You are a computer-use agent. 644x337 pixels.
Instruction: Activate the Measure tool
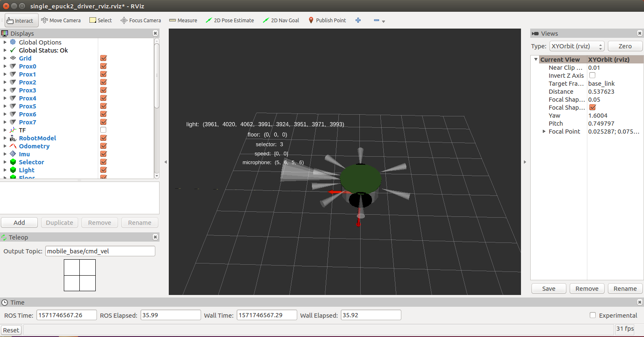point(183,20)
